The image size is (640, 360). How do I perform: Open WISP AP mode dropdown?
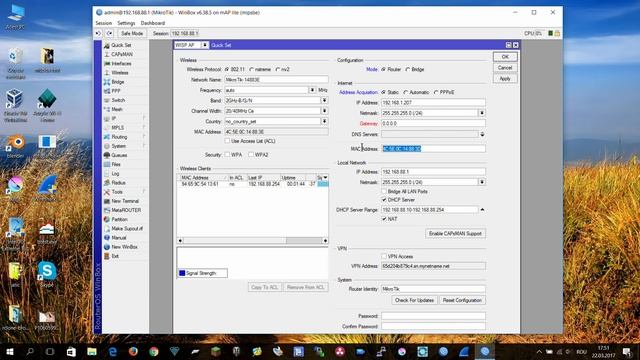[x=205, y=45]
